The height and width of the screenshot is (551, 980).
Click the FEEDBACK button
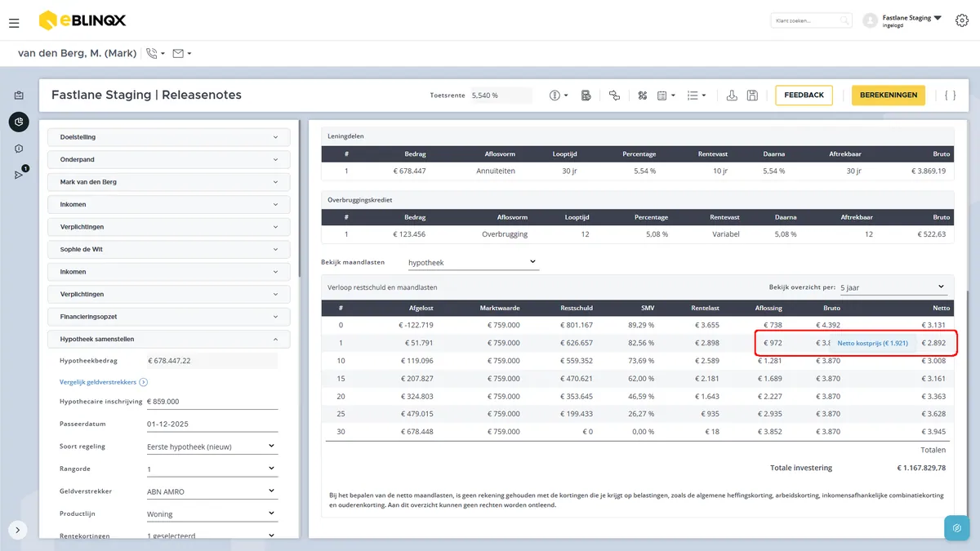click(804, 96)
